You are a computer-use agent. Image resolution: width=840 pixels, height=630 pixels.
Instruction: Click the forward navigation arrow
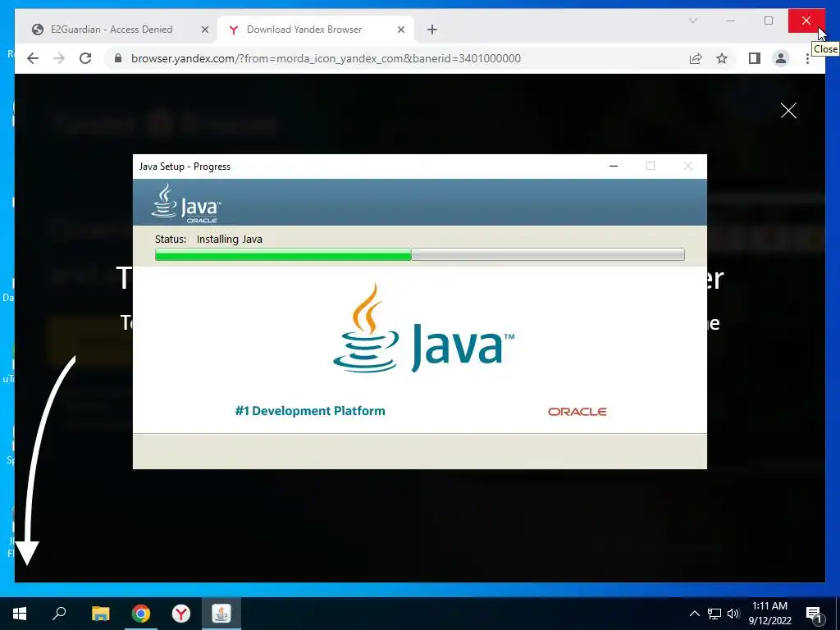click(59, 58)
